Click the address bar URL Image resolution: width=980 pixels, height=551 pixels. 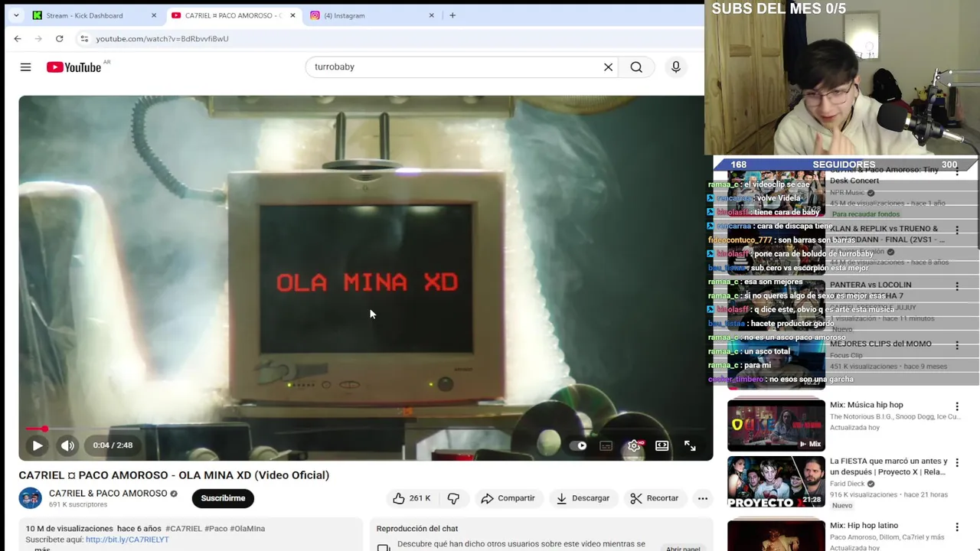pos(162,38)
